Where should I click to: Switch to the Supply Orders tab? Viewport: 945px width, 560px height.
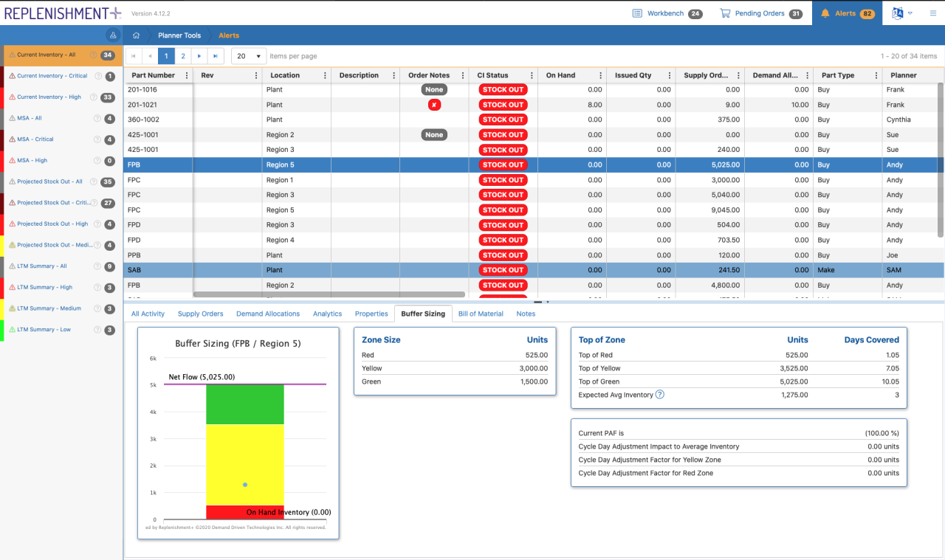pos(200,314)
